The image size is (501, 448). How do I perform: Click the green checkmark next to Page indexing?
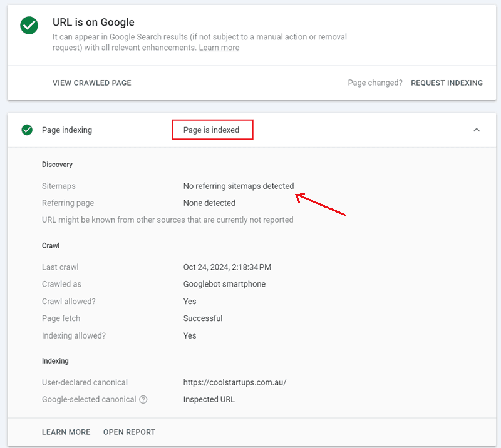click(27, 130)
